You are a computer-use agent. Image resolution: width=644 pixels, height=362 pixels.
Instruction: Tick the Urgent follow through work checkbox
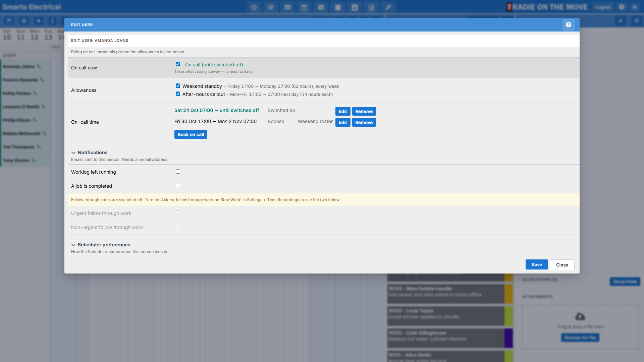pos(178,213)
